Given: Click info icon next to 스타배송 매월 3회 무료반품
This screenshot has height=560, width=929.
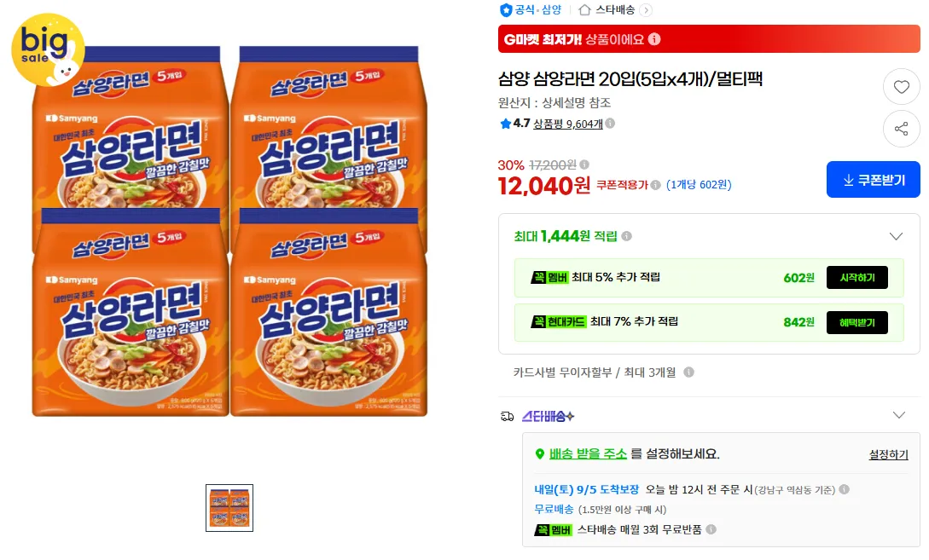Looking at the screenshot, I should (711, 529).
